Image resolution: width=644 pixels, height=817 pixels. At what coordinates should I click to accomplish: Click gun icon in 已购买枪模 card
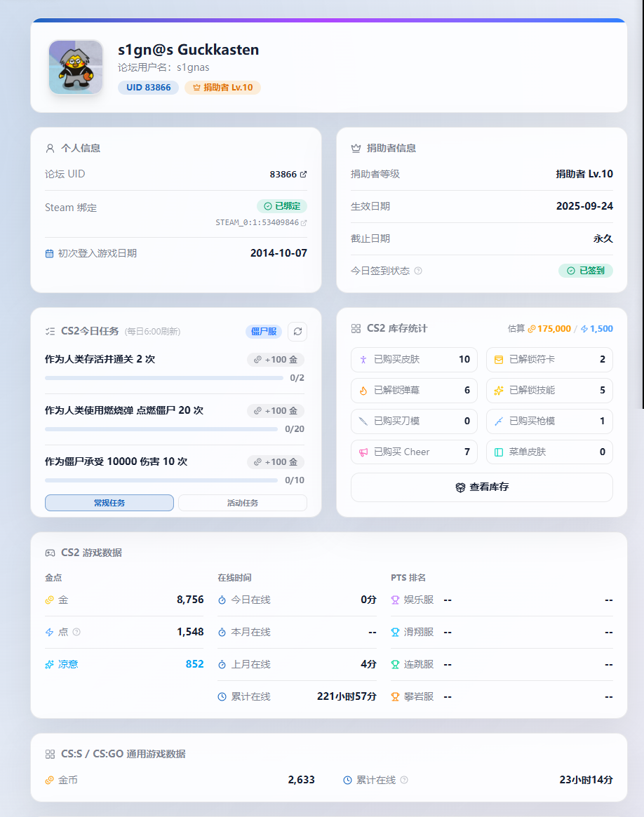[499, 421]
